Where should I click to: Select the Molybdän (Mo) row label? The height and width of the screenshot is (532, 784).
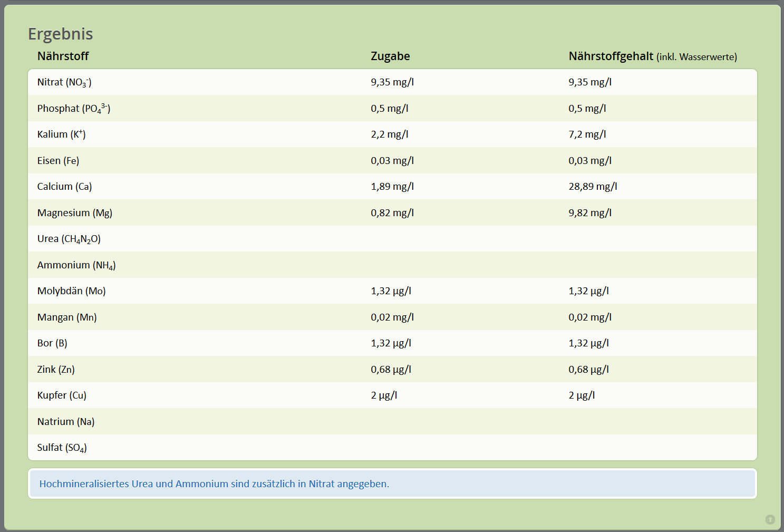point(71,291)
